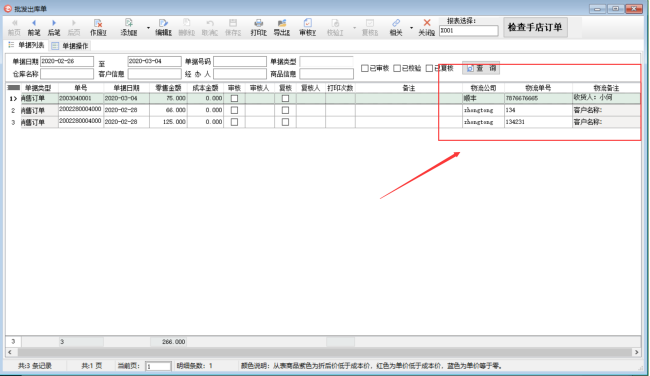
Task: Switch to the 单据操作 tab
Action: click(70, 46)
